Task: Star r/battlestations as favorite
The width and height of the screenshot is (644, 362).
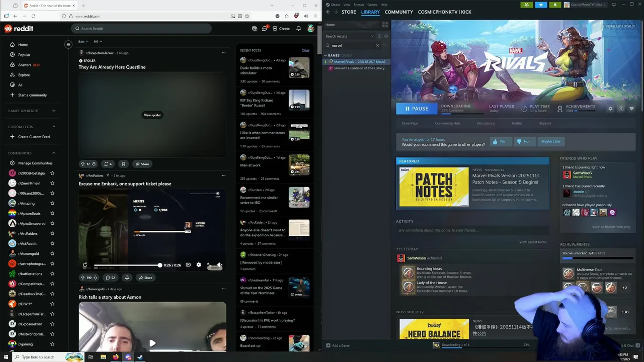Action: [52, 274]
